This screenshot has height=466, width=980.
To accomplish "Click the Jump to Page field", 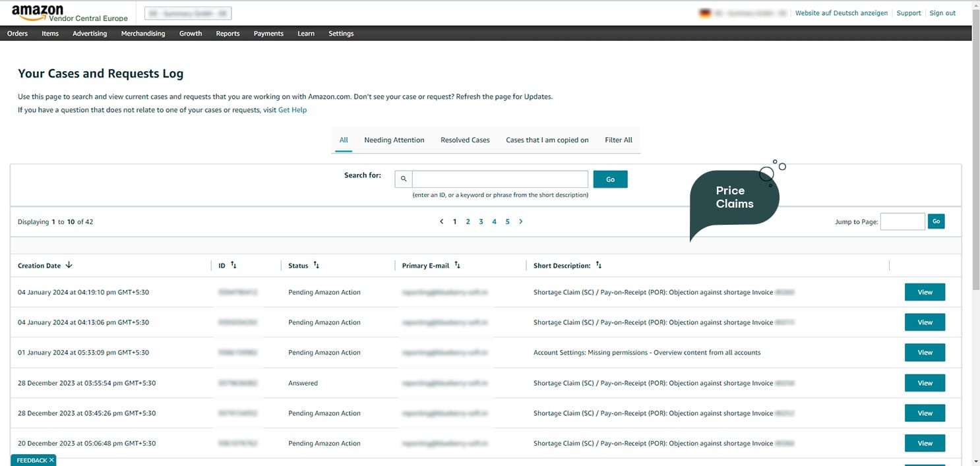I will [902, 222].
